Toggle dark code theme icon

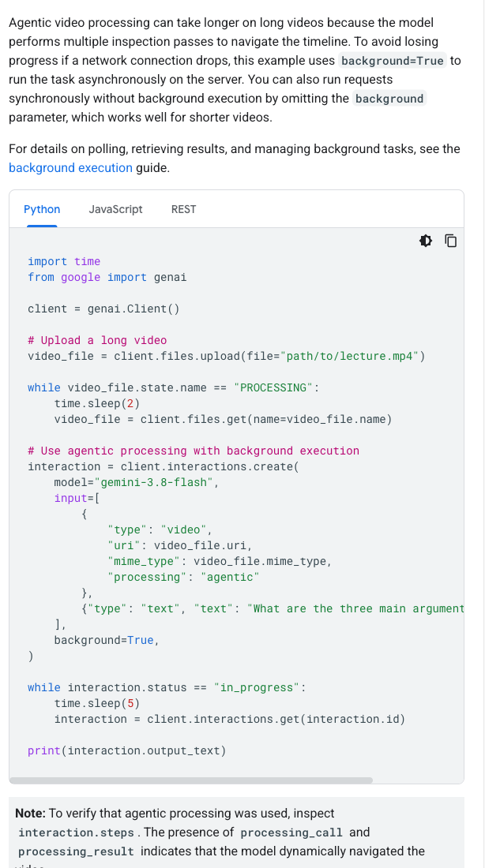coord(425,241)
